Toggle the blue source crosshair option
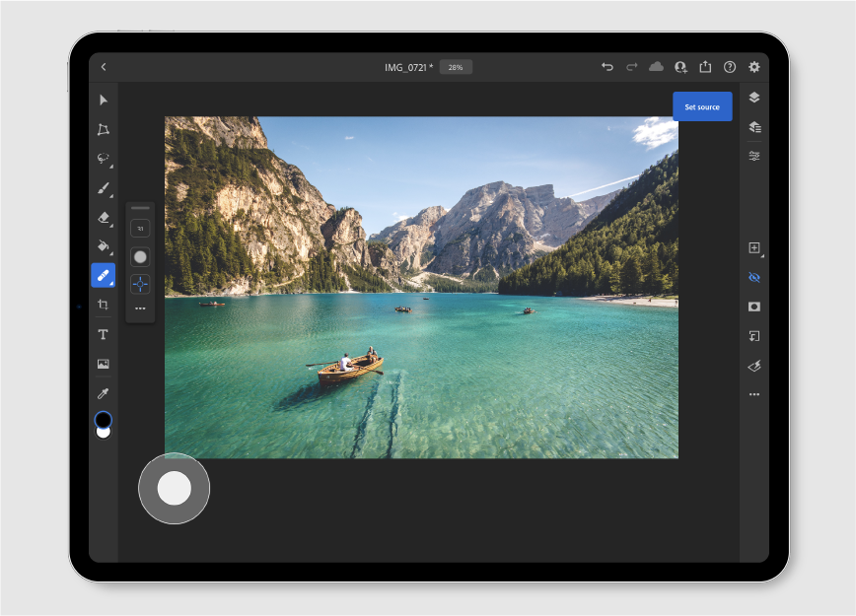This screenshot has width=856, height=616. pyautogui.click(x=140, y=284)
